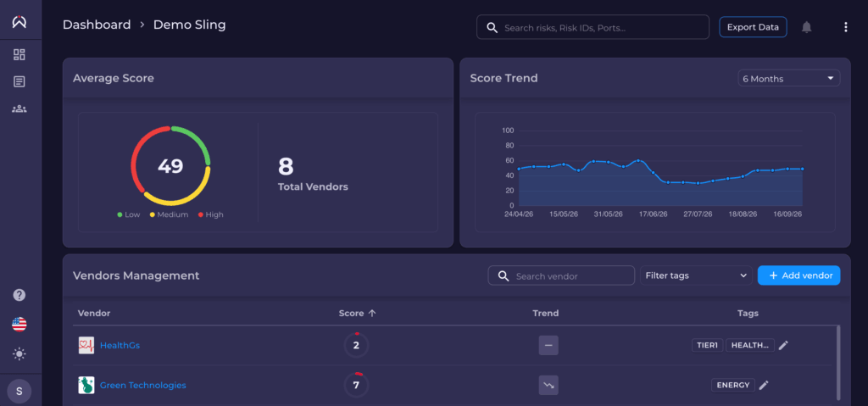Open the 6 Months period dropdown
This screenshot has height=406, width=868.
coord(789,79)
